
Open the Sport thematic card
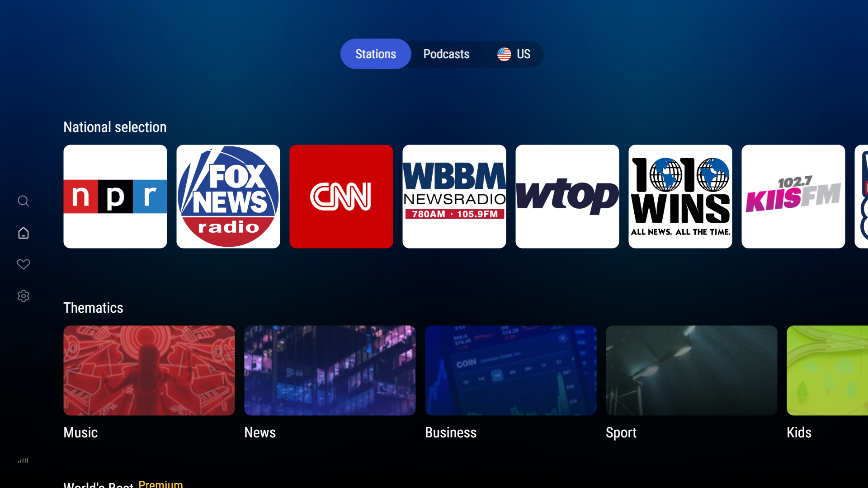[692, 371]
